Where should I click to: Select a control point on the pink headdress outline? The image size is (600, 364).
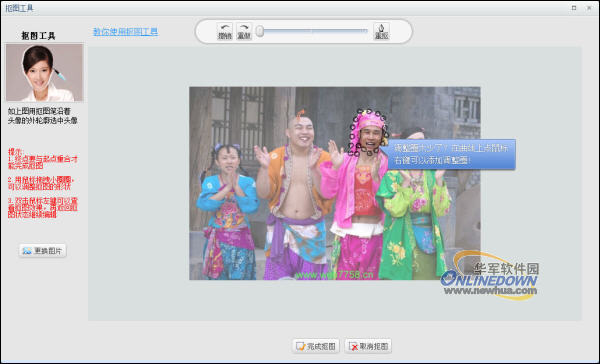click(x=359, y=112)
